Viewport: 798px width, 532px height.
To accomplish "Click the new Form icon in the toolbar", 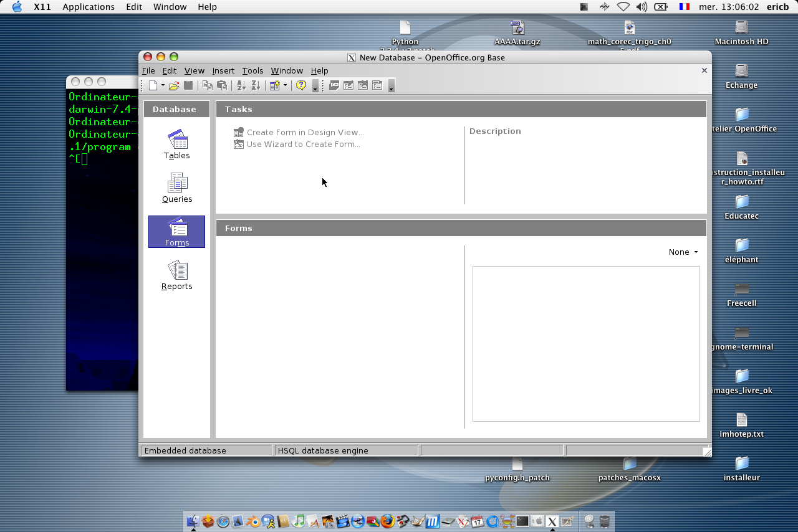I will [274, 85].
